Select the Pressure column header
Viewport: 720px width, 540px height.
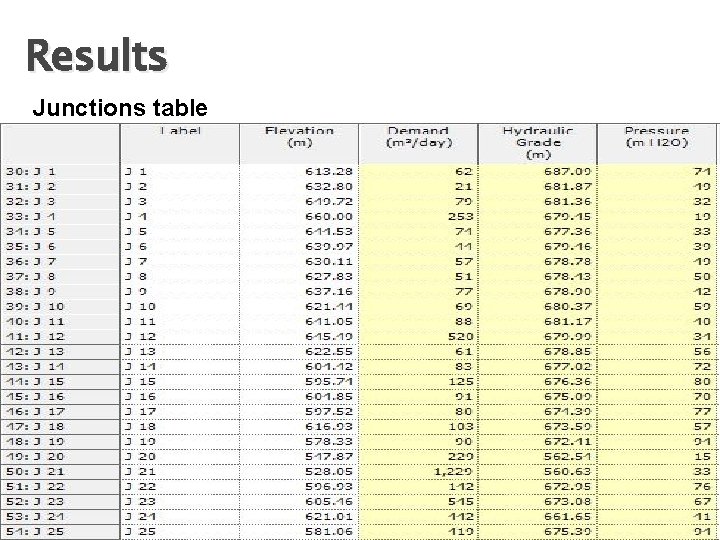(x=656, y=137)
